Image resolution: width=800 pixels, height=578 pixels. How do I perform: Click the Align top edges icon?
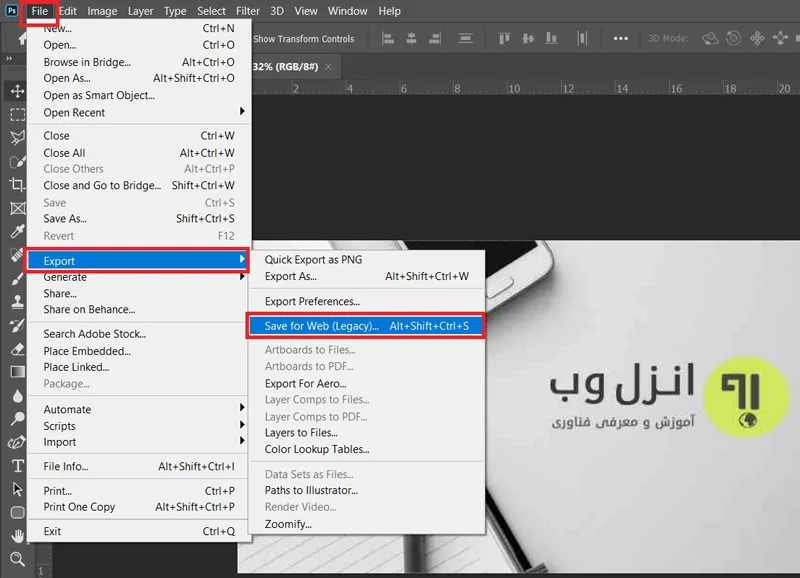(x=504, y=38)
